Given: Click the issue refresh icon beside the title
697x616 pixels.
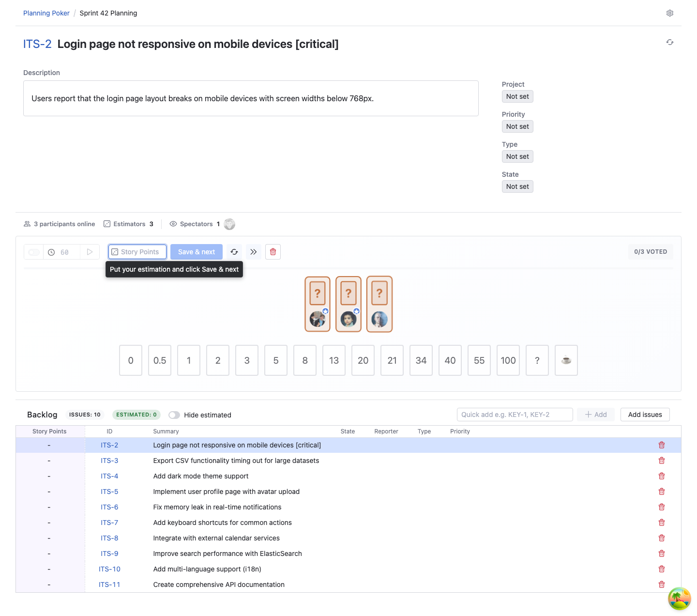Looking at the screenshot, I should (670, 42).
